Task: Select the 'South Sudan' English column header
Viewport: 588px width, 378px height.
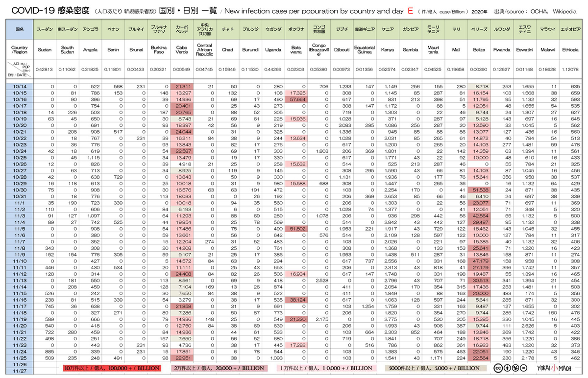Action: tap(68, 50)
